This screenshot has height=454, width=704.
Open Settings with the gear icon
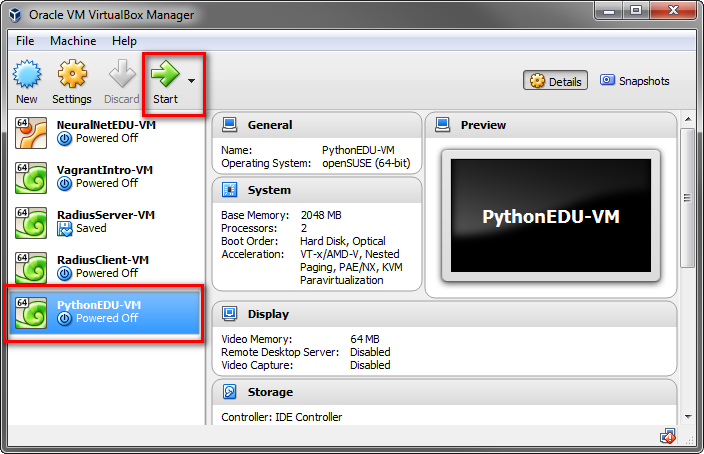click(x=72, y=74)
